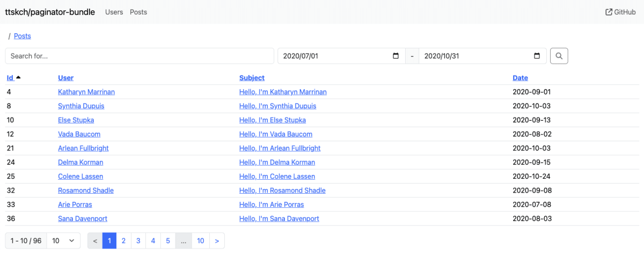Go to page 3 in pagination

pos(138,241)
